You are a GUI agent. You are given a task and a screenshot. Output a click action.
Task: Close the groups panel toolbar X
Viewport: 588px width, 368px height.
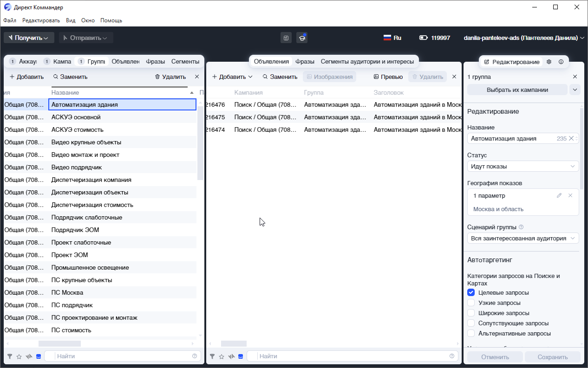point(197,77)
